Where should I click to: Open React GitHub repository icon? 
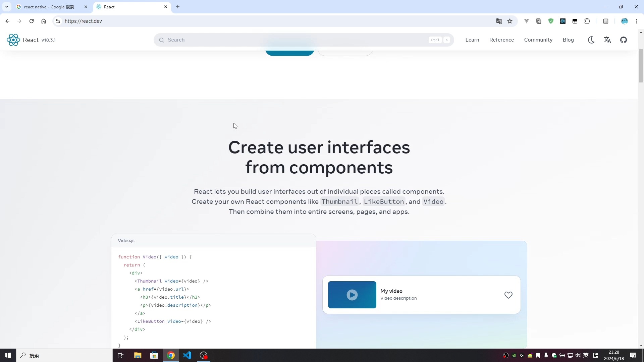click(x=624, y=40)
